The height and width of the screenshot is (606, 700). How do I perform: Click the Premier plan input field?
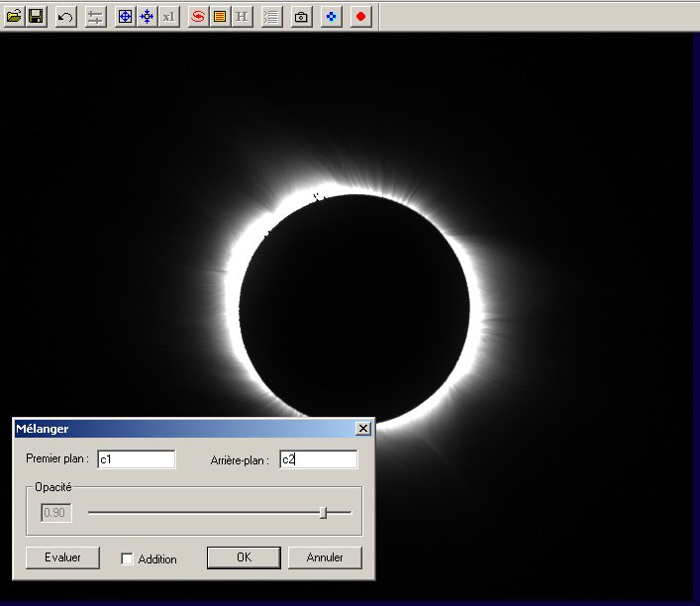click(x=137, y=459)
